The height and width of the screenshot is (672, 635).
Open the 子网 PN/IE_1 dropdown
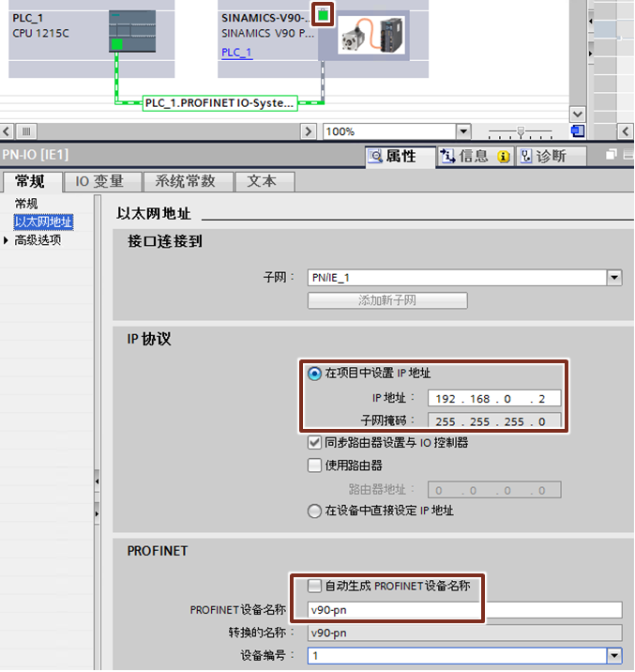pyautogui.click(x=614, y=277)
